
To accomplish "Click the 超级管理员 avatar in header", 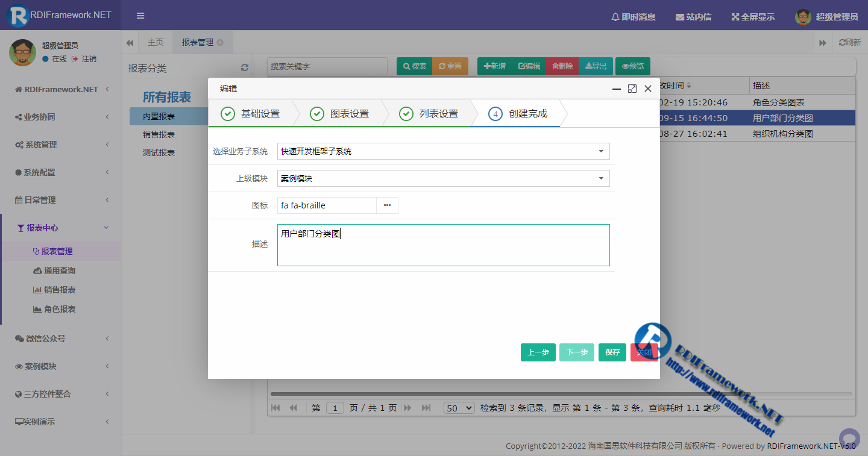I will tap(803, 17).
